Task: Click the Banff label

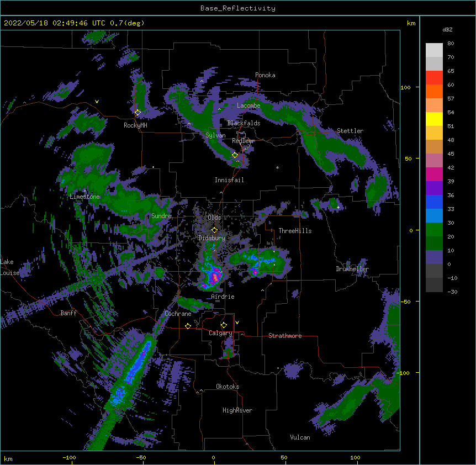Action: click(68, 313)
